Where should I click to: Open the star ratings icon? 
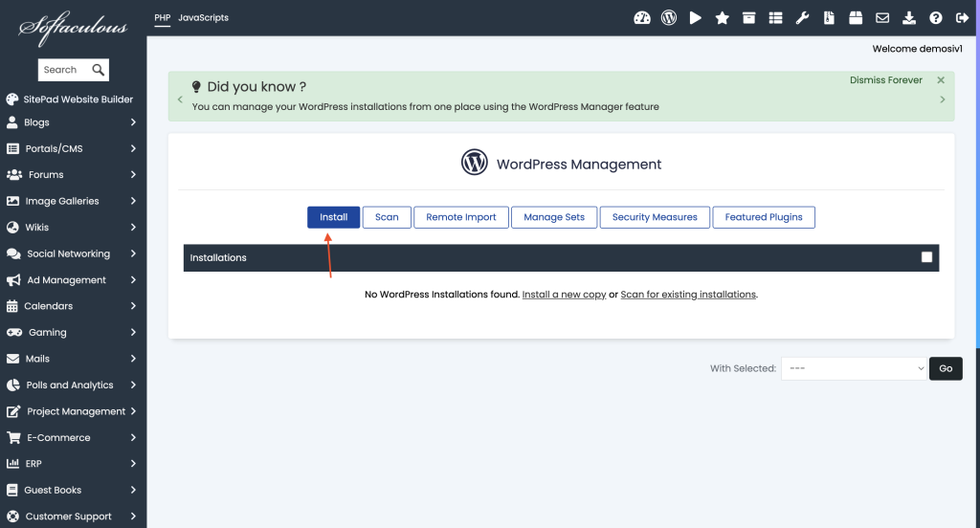coord(723,18)
